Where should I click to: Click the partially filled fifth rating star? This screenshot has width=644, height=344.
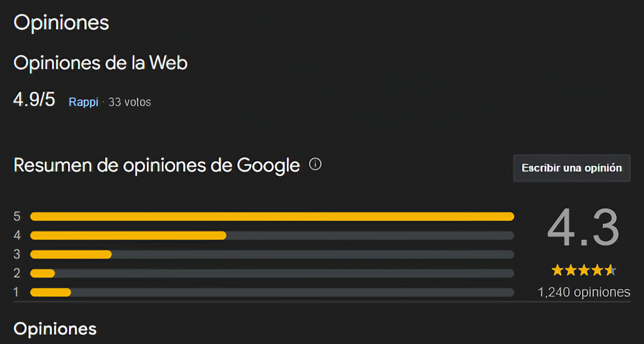(611, 271)
